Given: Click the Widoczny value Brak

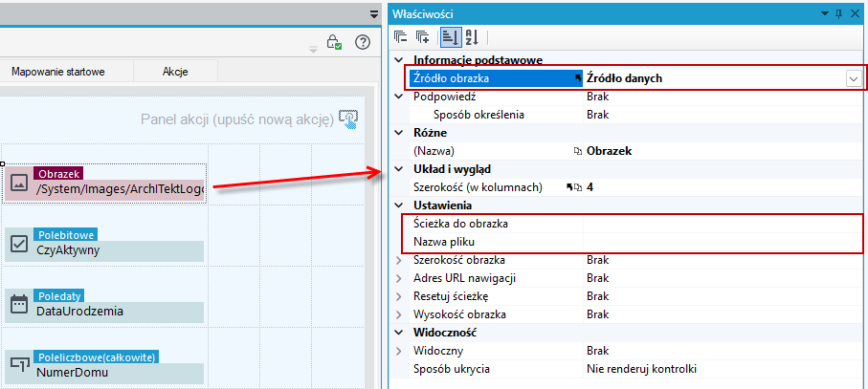Looking at the screenshot, I should pyautogui.click(x=597, y=351).
